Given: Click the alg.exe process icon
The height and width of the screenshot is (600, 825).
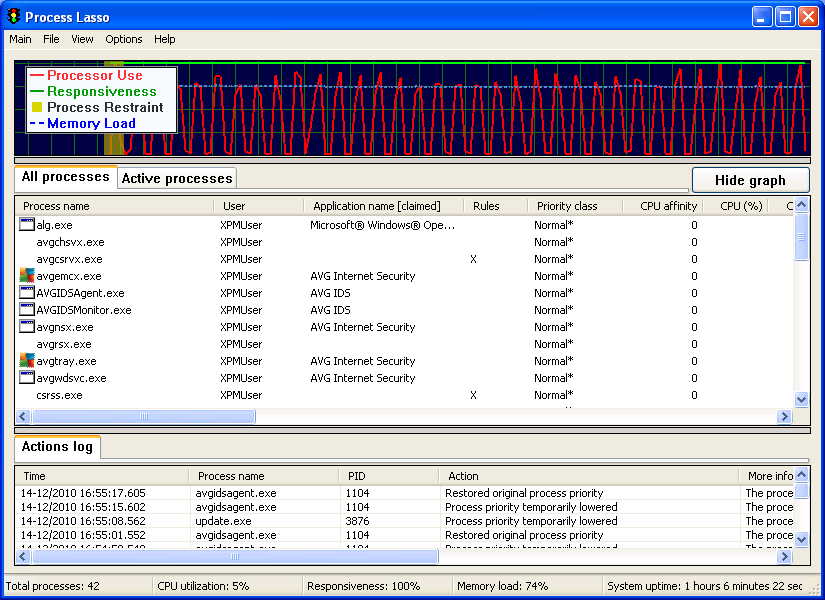Looking at the screenshot, I should [27, 225].
